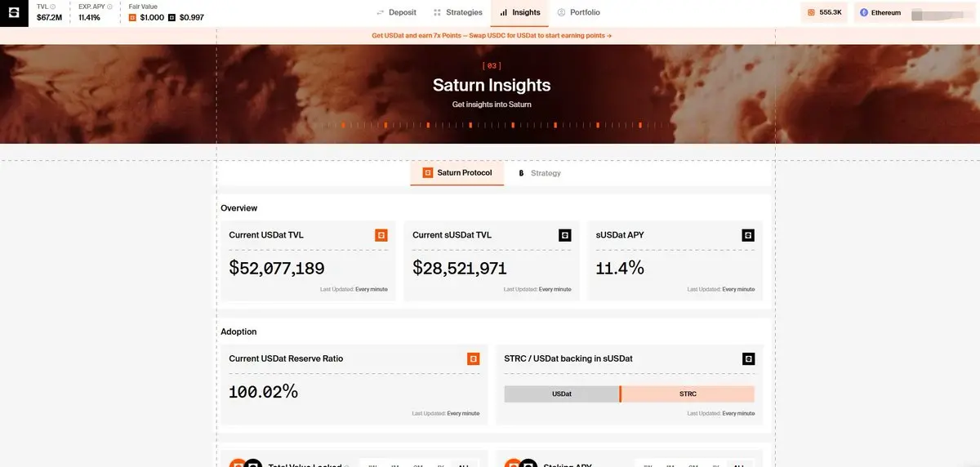Click the Overview section heading
The height and width of the screenshot is (467, 980).
tap(239, 208)
